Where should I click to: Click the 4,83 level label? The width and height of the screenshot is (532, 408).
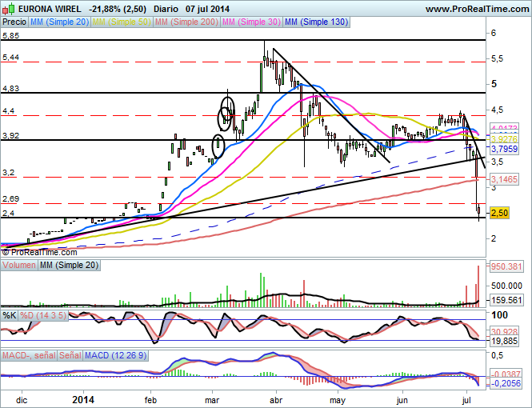(x=11, y=89)
